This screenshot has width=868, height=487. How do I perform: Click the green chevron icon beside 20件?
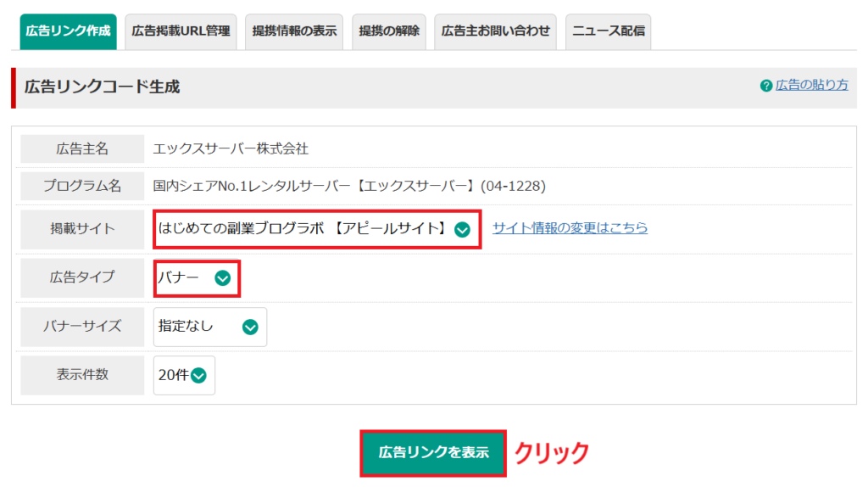click(199, 376)
